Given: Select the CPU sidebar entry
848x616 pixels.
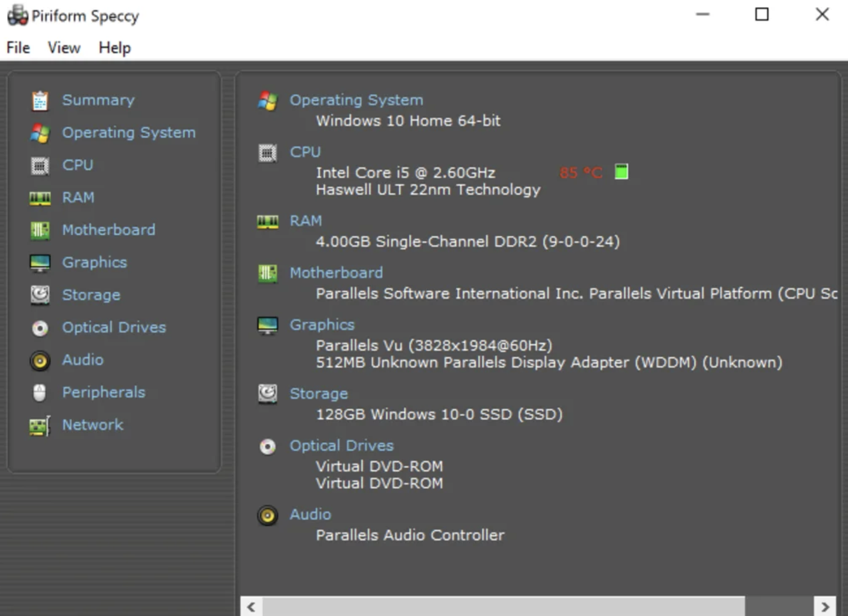Looking at the screenshot, I should click(78, 165).
